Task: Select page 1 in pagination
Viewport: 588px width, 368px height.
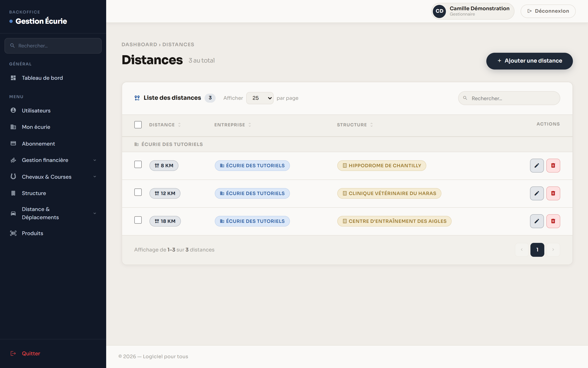Action: [x=537, y=249]
